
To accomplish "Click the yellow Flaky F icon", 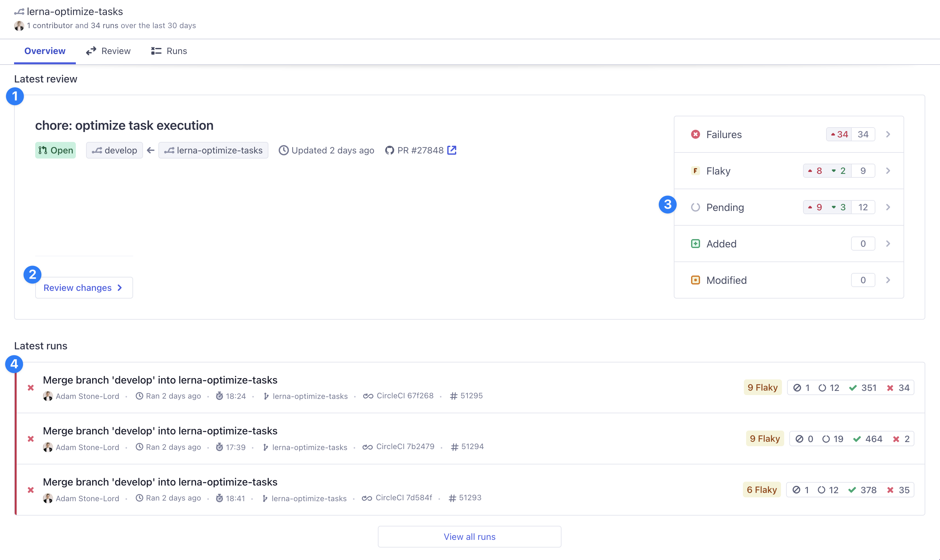I will [x=695, y=171].
